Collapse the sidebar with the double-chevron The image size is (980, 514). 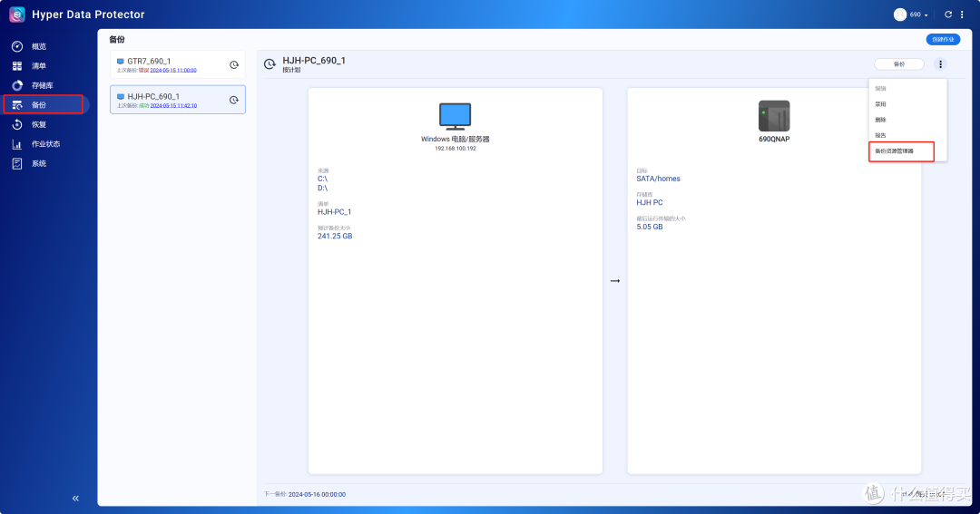(x=75, y=499)
